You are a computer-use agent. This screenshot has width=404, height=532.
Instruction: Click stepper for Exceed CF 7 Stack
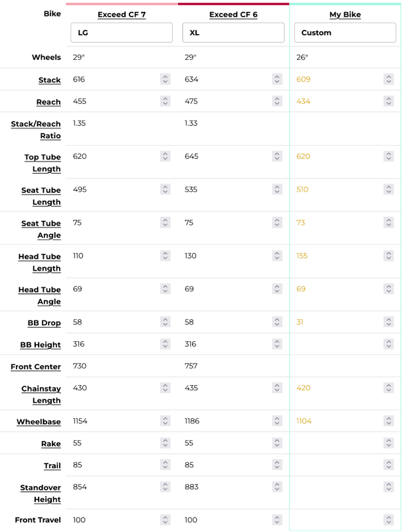(165, 79)
